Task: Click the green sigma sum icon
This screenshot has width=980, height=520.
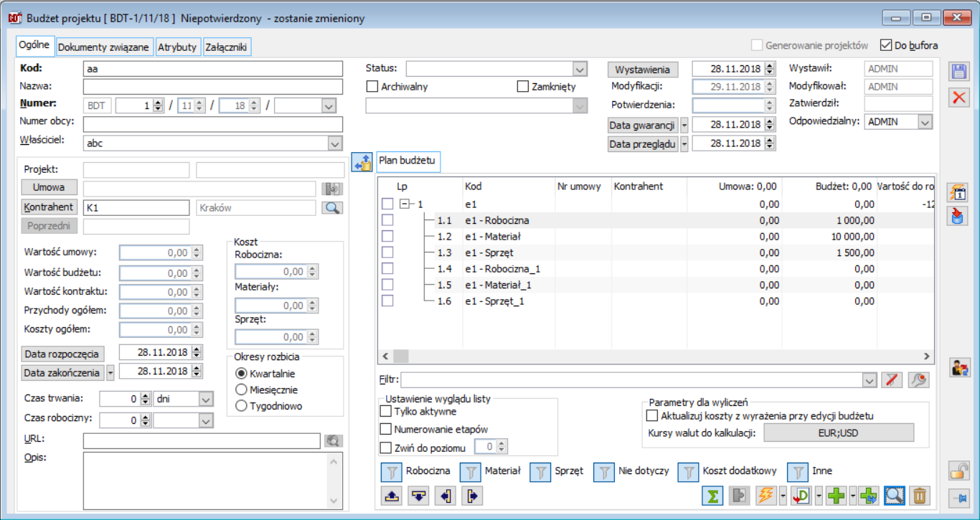Action: [712, 496]
